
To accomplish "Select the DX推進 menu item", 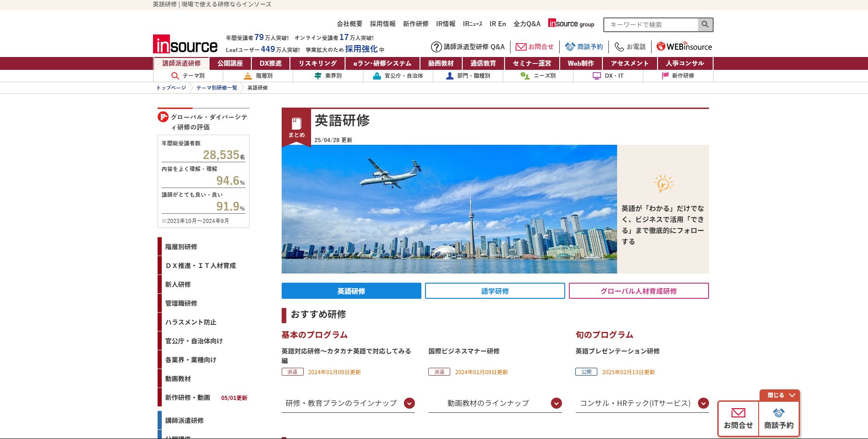I will click(271, 63).
